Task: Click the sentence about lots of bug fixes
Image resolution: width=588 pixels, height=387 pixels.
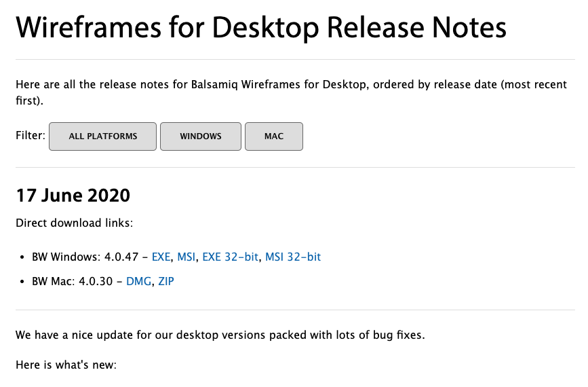Action: (x=220, y=335)
